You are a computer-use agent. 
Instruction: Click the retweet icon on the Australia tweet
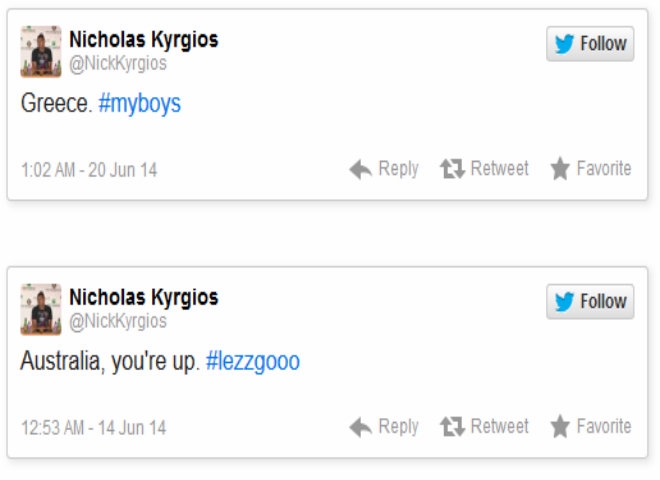[453, 427]
